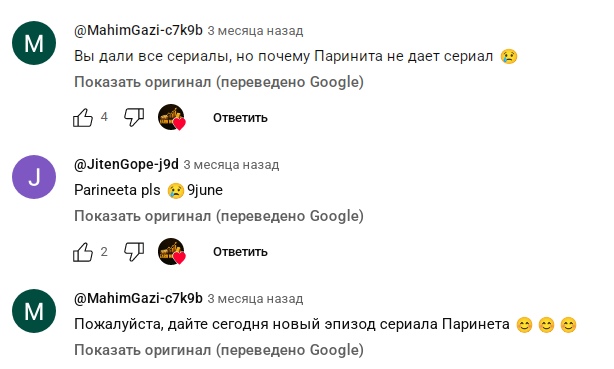
Task: Open purple J avatar of JitenGope
Action: click(x=34, y=177)
